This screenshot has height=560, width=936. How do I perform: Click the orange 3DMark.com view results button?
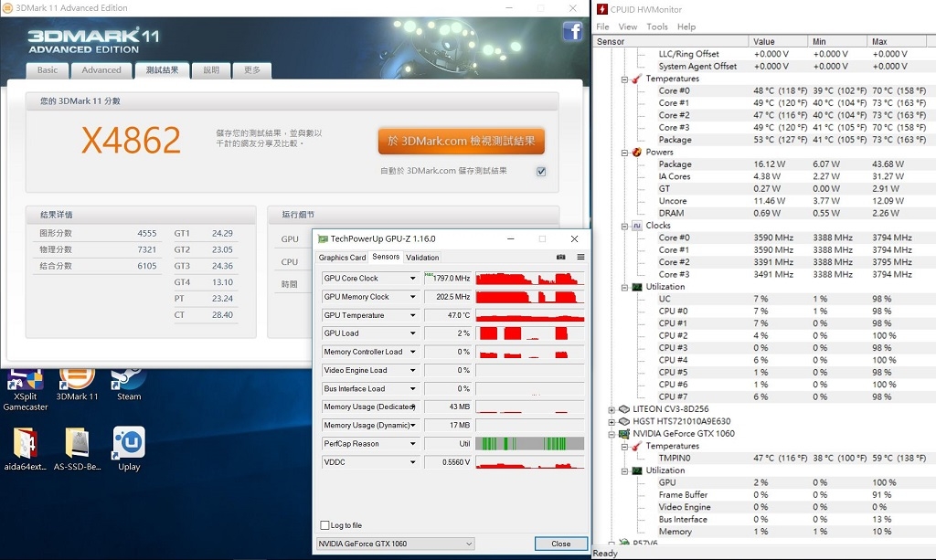(462, 142)
